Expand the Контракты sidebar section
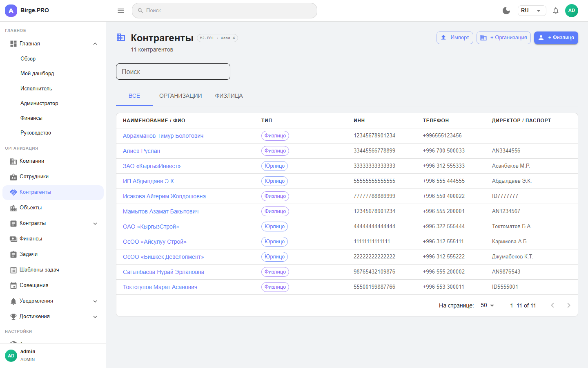Viewport: 588px width, 368px height. click(95, 223)
